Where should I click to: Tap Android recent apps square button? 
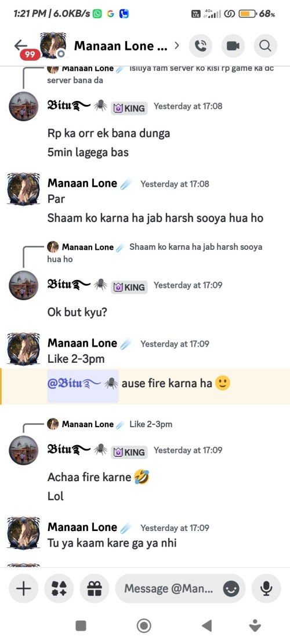click(x=81, y=626)
